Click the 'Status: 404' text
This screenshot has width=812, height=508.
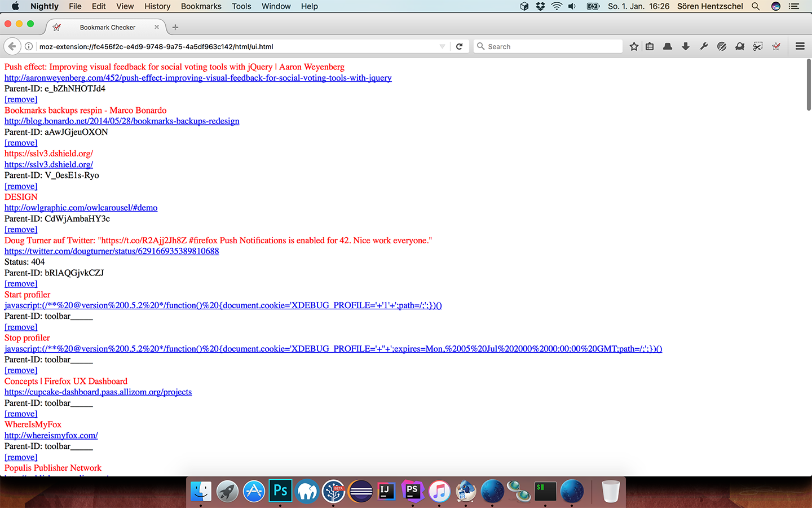[24, 262]
